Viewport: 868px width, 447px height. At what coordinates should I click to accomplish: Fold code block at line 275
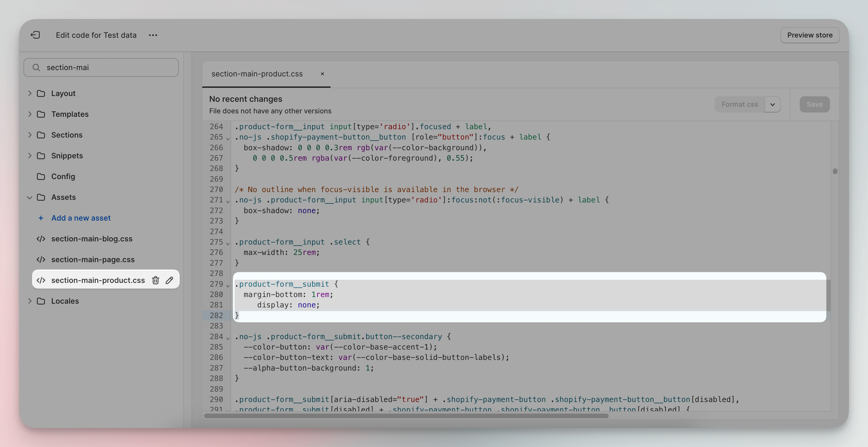(x=228, y=243)
